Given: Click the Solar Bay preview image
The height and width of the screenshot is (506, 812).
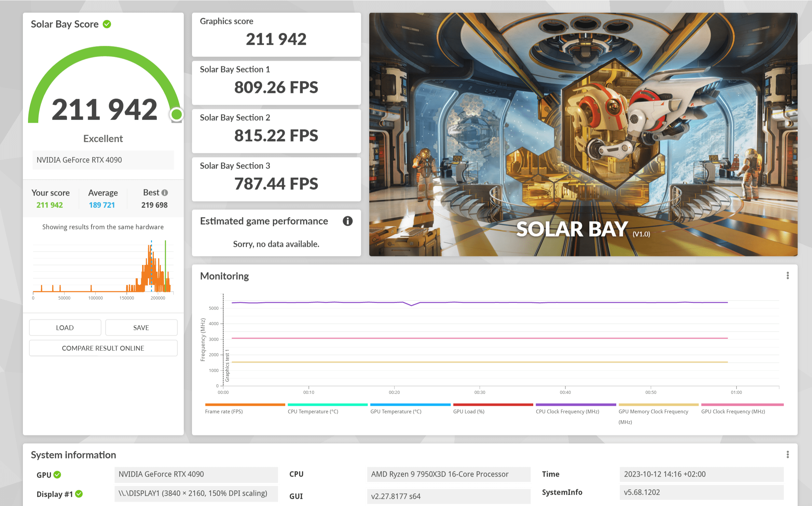Looking at the screenshot, I should [583, 134].
